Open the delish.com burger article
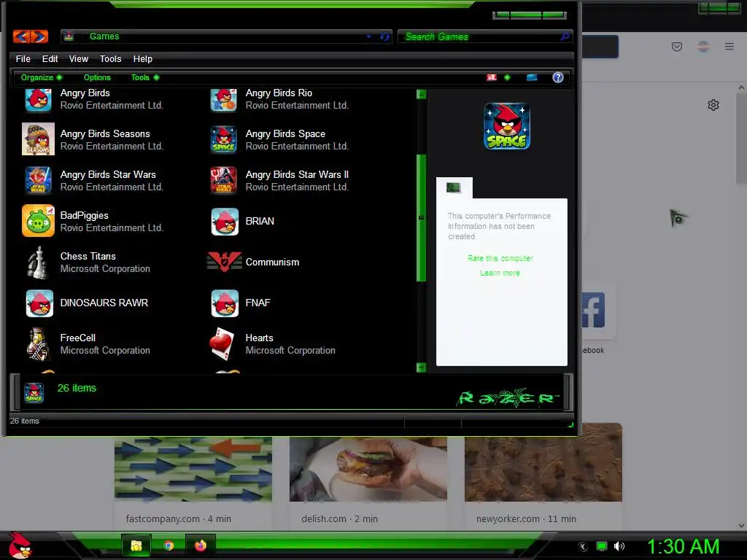Viewport: 747px width, 560px height. pyautogui.click(x=368, y=469)
